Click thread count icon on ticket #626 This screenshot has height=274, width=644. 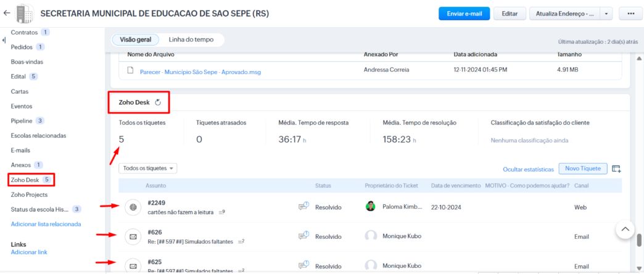coord(241,241)
